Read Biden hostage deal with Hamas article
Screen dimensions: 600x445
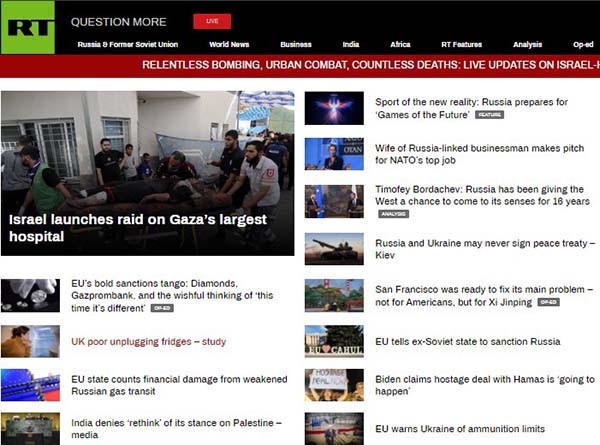click(x=485, y=385)
